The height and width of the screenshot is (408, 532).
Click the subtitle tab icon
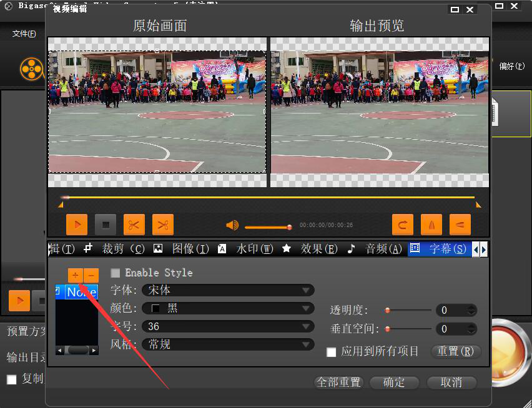[415, 248]
